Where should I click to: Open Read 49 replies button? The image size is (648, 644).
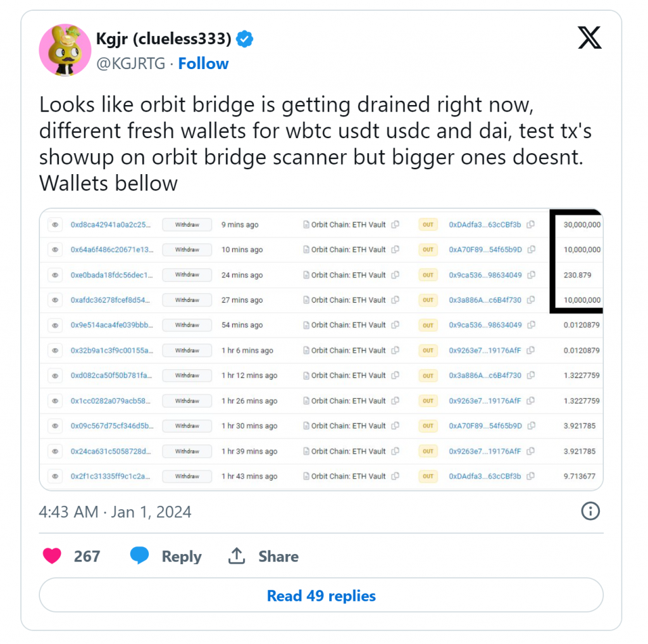coord(321,596)
